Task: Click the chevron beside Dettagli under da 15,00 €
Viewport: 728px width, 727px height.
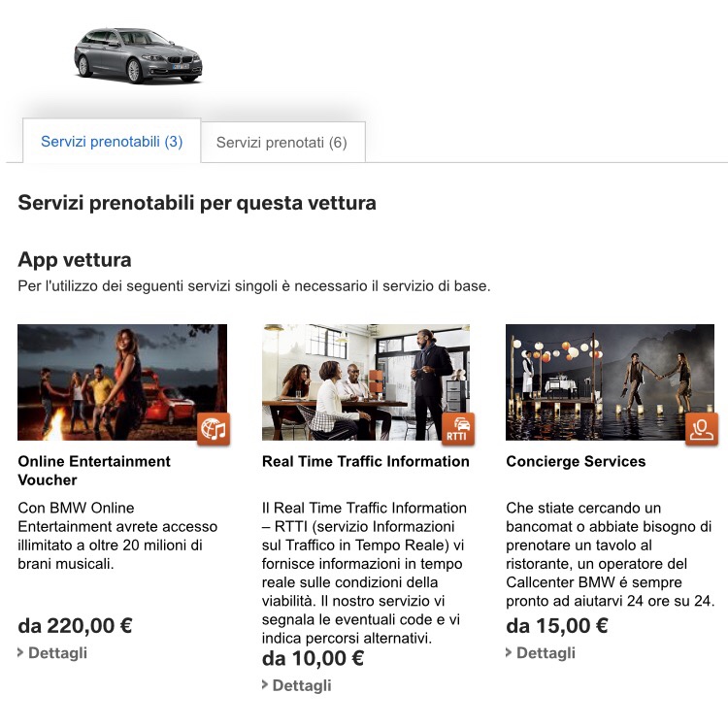Action: (x=509, y=652)
